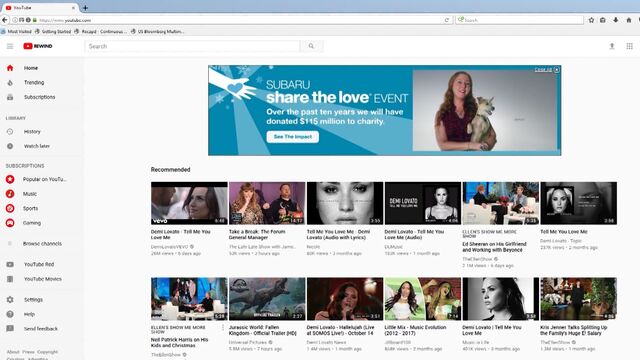Screen dimensions: 640x360
Task: Open Browse channels link
Action: (x=42, y=244)
